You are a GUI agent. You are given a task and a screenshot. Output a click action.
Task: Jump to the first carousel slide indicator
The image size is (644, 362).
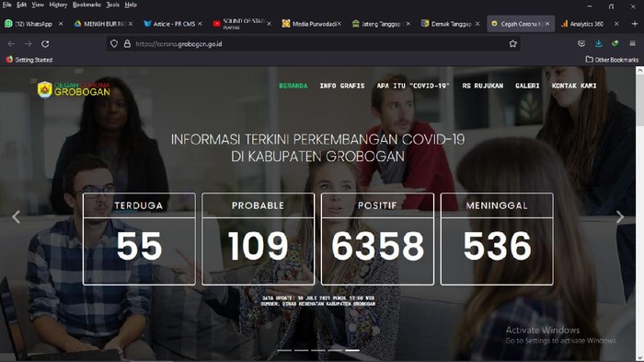point(284,350)
